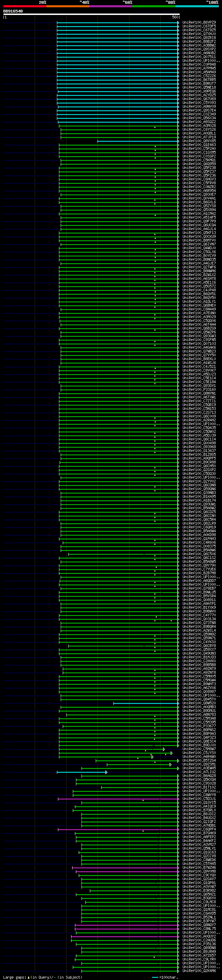This screenshot has width=222, height=980.
Task: Select hit label UniRef100_B8JDI2
Action: 199,814
